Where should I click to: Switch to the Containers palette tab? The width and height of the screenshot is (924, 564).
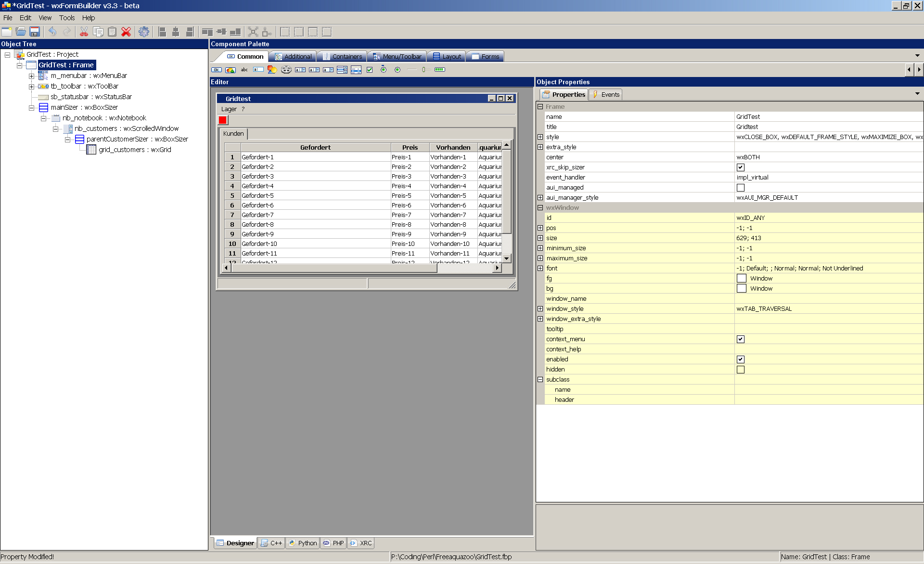pos(342,56)
